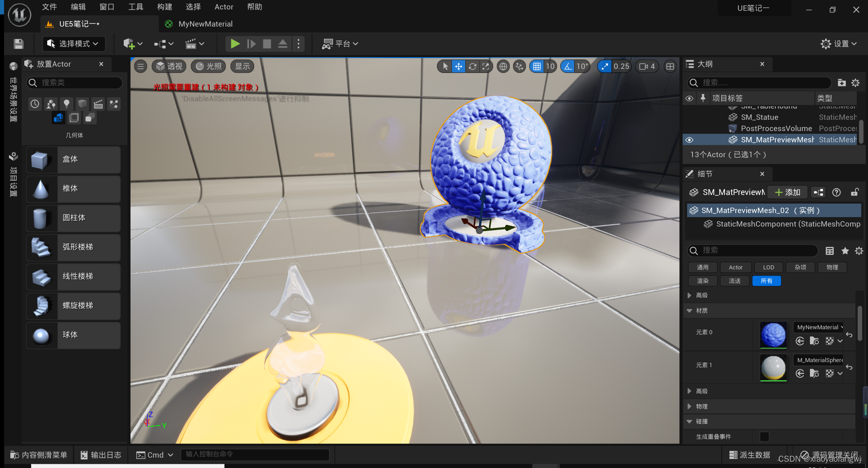Image resolution: width=868 pixels, height=468 pixels.
Task: Open the 选择模式 mode dropdown
Action: 74,44
